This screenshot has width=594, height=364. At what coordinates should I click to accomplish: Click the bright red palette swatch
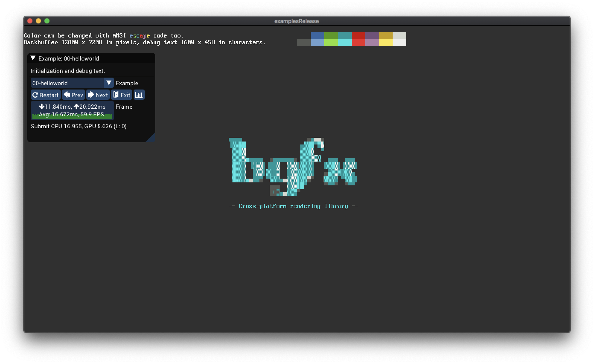pos(358,42)
